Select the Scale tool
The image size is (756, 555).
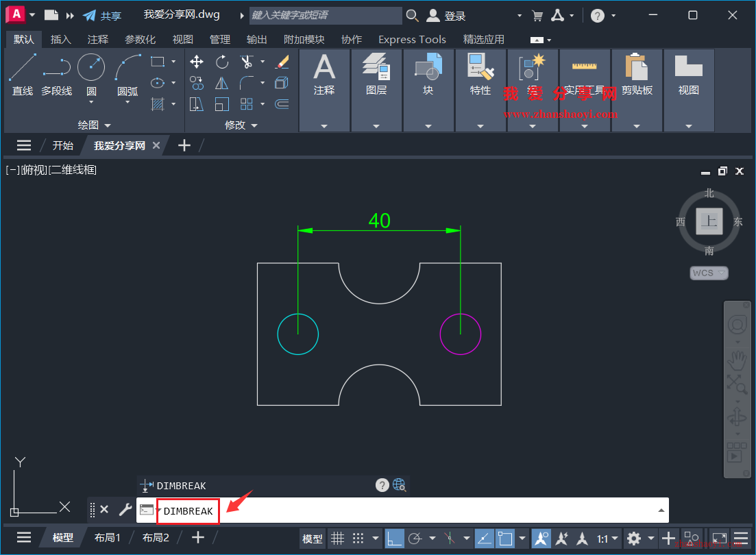coord(222,104)
